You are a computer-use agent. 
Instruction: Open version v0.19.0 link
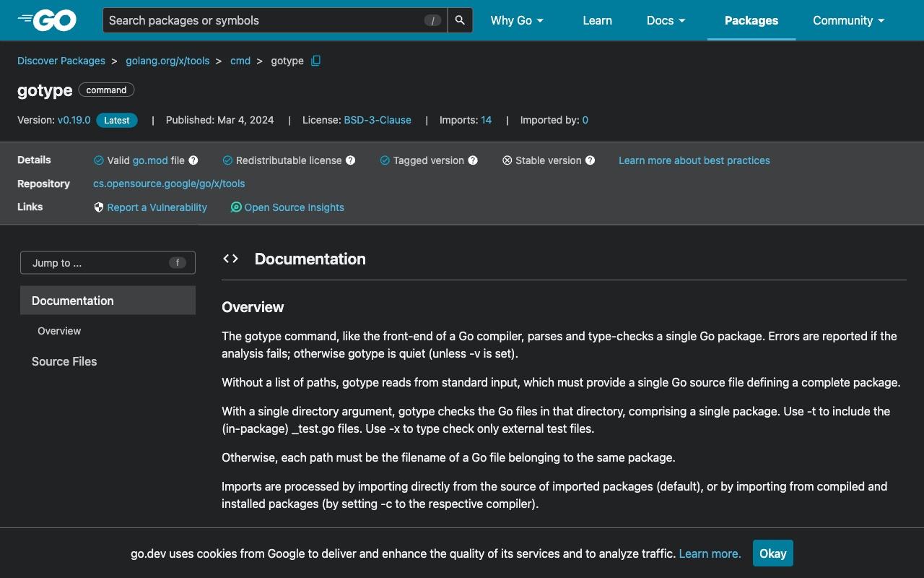click(74, 120)
